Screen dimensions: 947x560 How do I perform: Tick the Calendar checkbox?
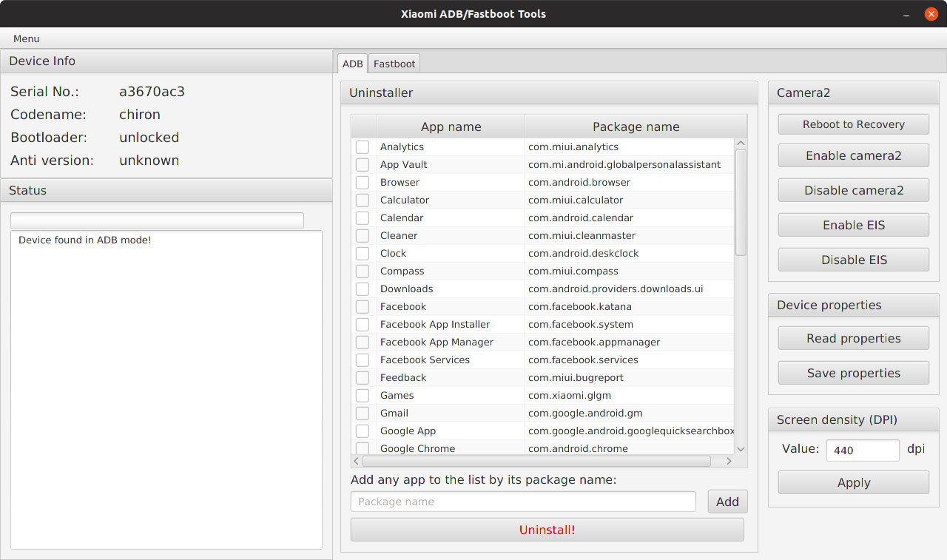[x=363, y=218]
